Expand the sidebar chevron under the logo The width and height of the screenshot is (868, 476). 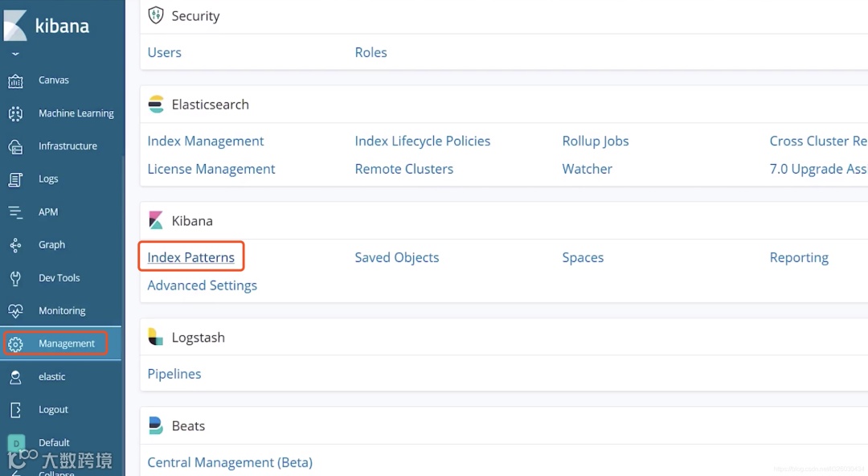coord(15,54)
